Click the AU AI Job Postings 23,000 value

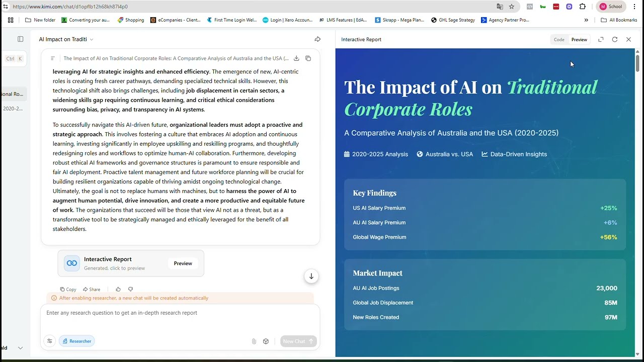[607, 288]
